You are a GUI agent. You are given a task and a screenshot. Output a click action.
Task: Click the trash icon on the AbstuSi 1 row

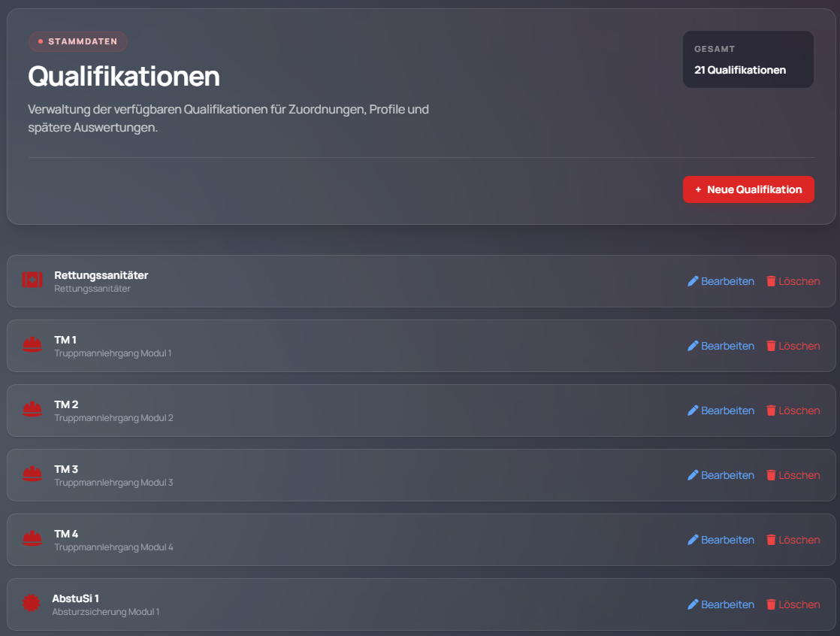(x=771, y=604)
